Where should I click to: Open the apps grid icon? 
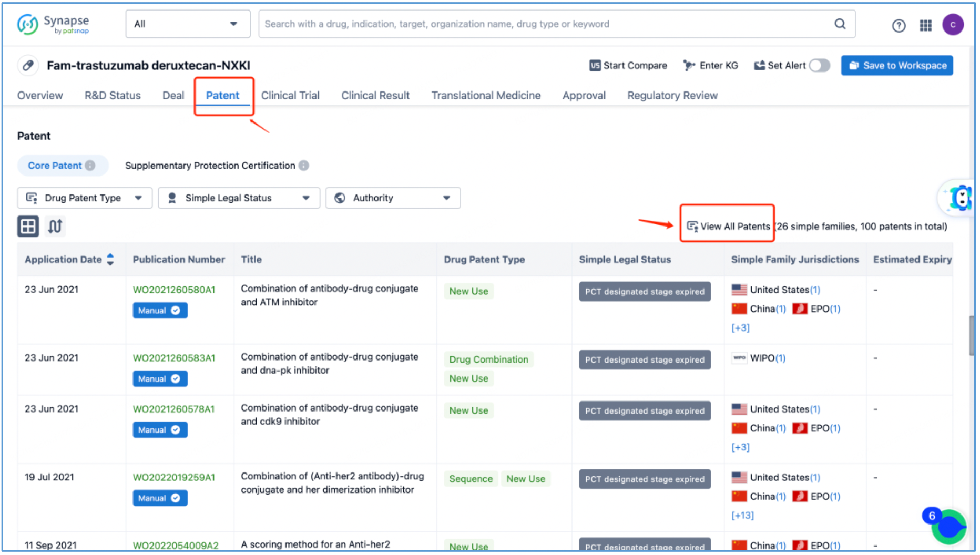click(925, 25)
